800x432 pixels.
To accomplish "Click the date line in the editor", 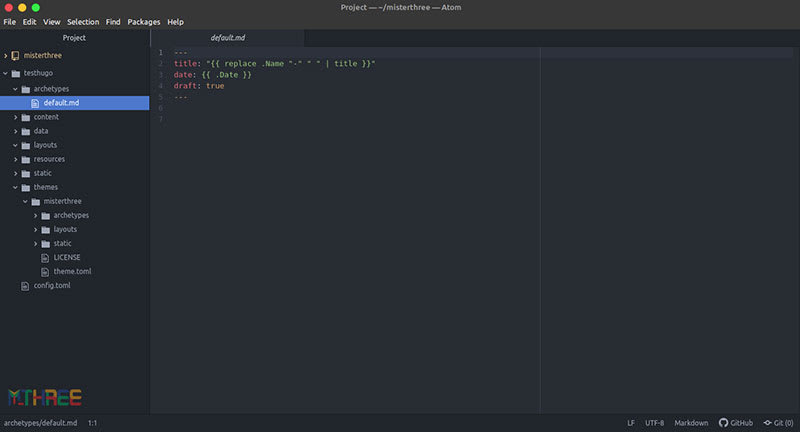I will click(212, 75).
